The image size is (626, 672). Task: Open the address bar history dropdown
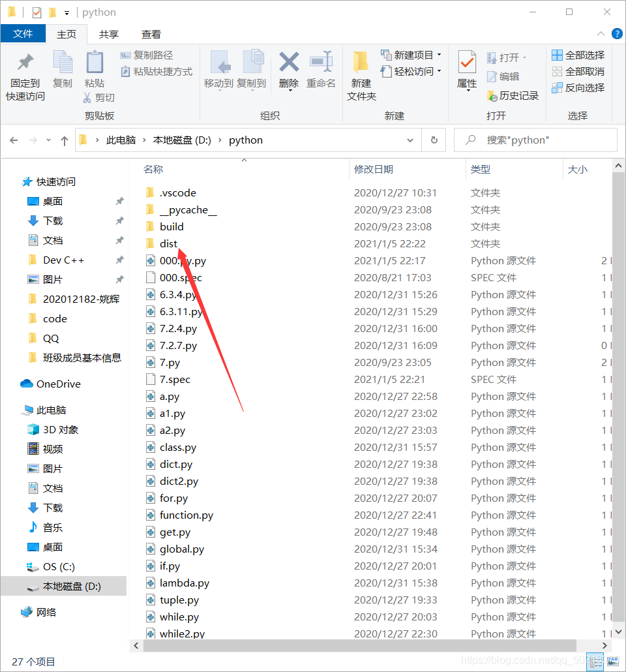click(410, 140)
